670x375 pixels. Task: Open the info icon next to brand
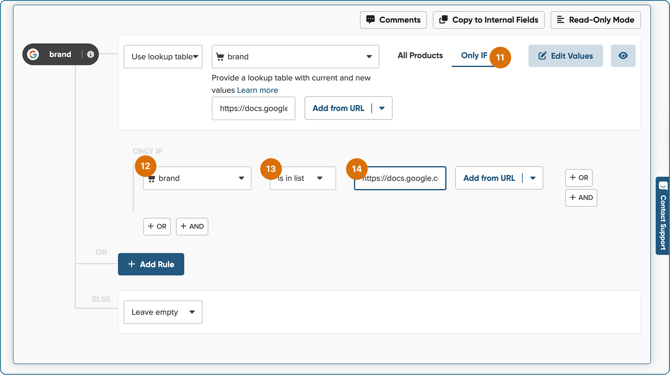pos(91,54)
